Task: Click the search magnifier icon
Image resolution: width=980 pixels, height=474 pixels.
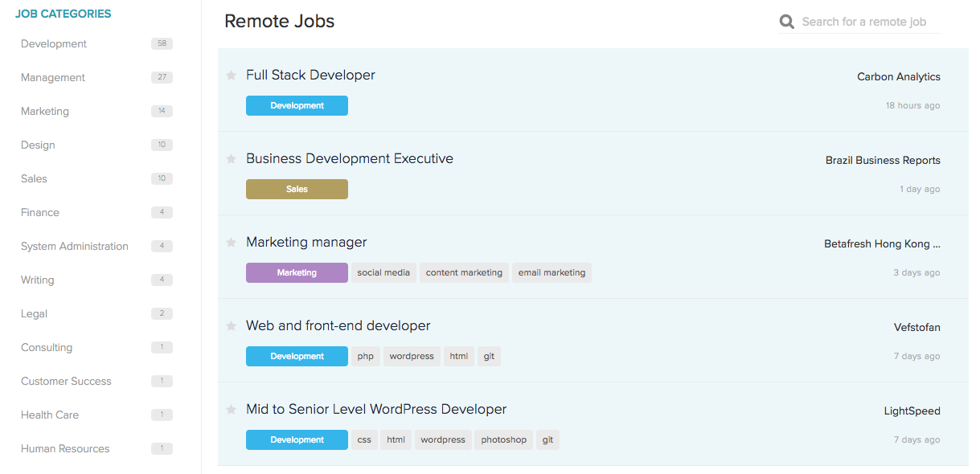Action: click(785, 22)
